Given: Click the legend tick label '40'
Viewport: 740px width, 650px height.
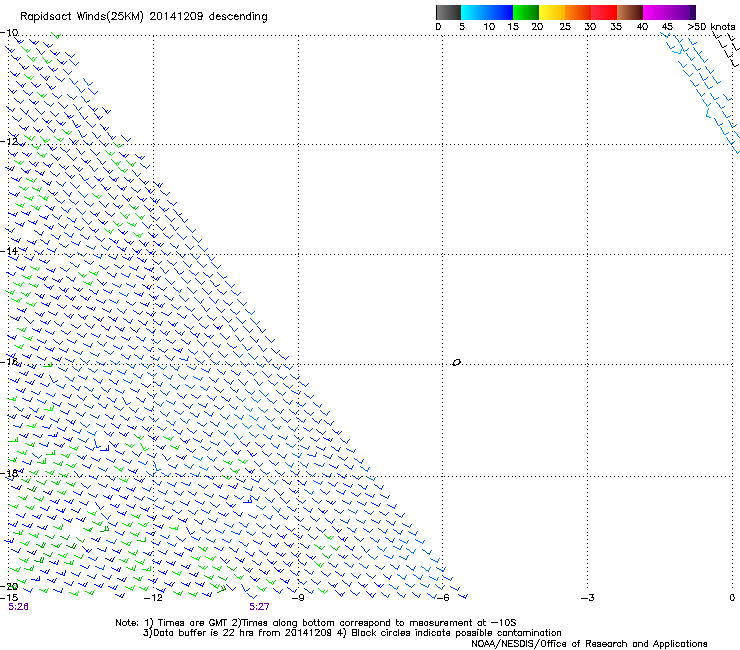Looking at the screenshot, I should 642,26.
